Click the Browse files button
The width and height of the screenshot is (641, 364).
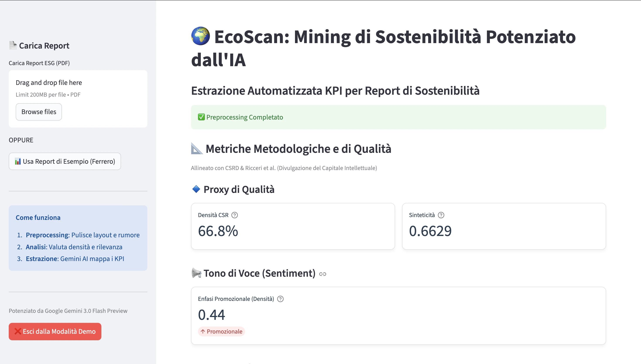pyautogui.click(x=39, y=112)
